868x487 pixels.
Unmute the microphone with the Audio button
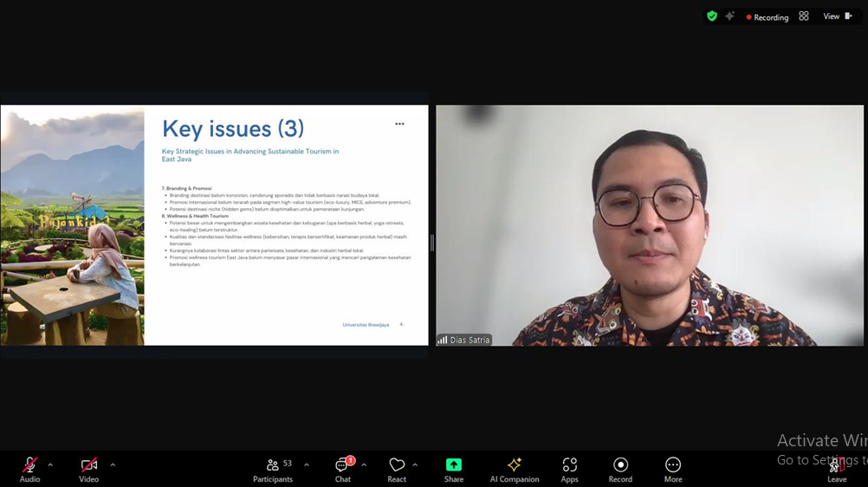click(30, 469)
